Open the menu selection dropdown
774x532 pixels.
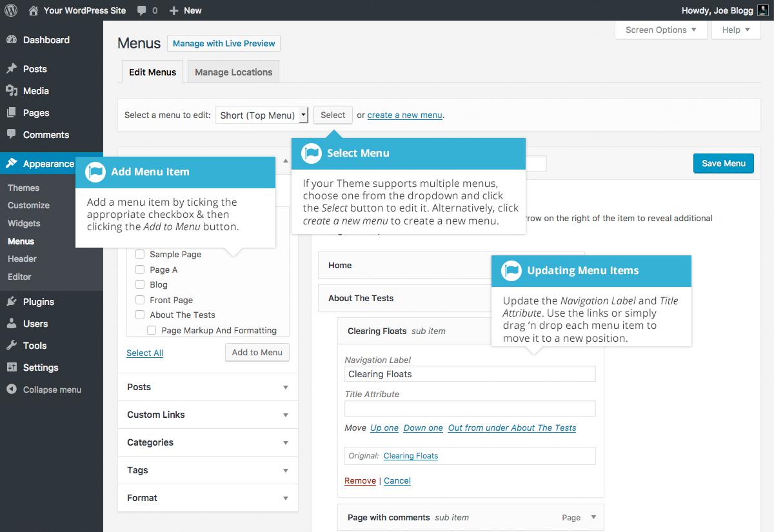point(262,115)
